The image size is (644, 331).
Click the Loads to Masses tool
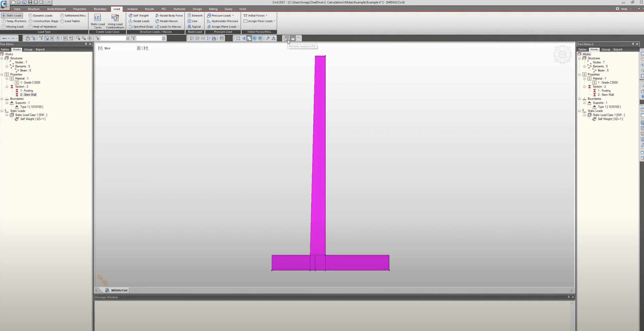[168, 27]
